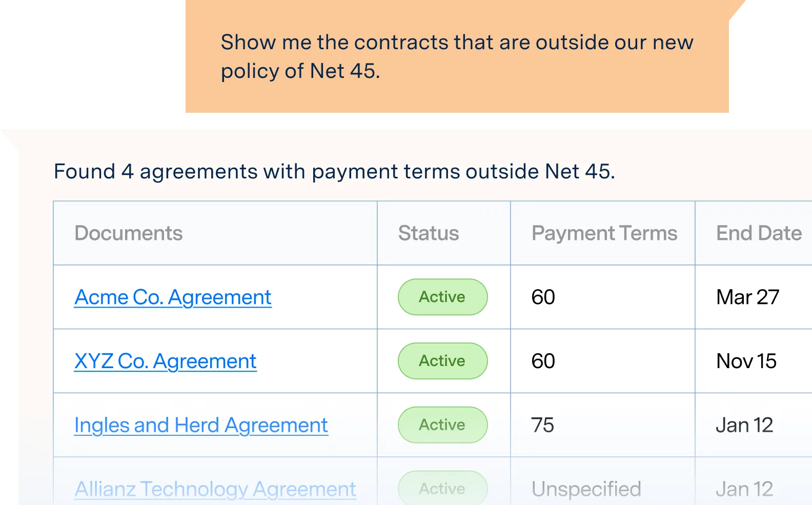Image resolution: width=812 pixels, height=505 pixels.
Task: Click the Documents column header
Action: [x=129, y=233]
